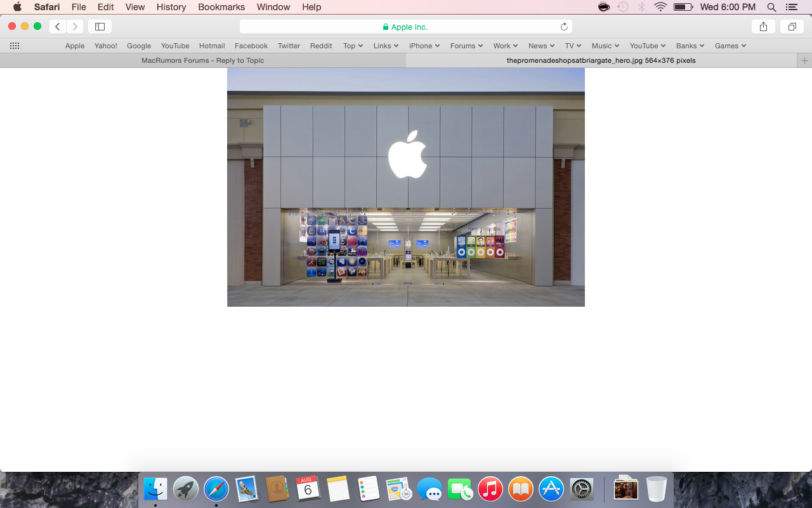This screenshot has height=508, width=812.
Task: Open the File menu
Action: (79, 7)
